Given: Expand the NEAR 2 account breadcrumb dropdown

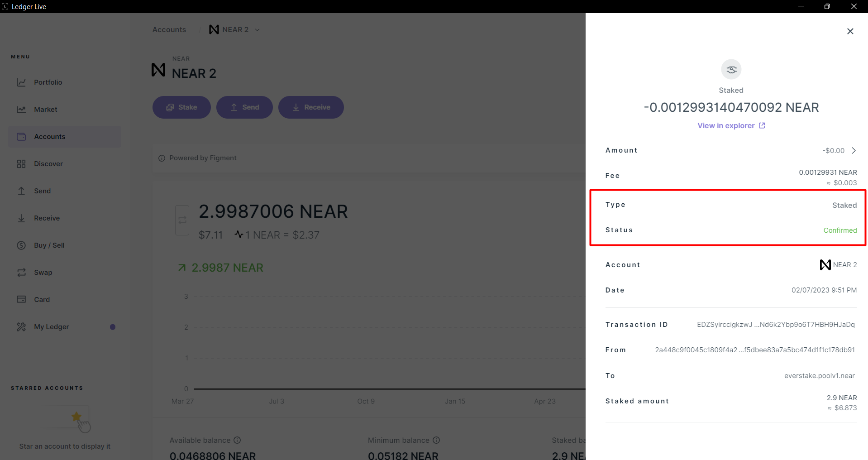Looking at the screenshot, I should [x=257, y=30].
